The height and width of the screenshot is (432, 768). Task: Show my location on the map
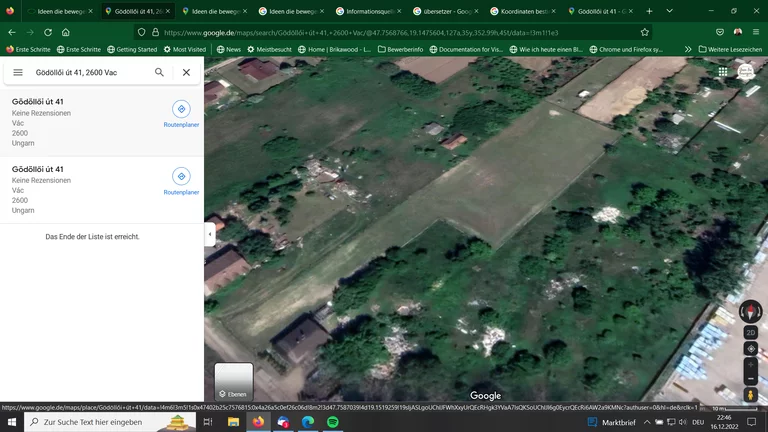(x=750, y=349)
